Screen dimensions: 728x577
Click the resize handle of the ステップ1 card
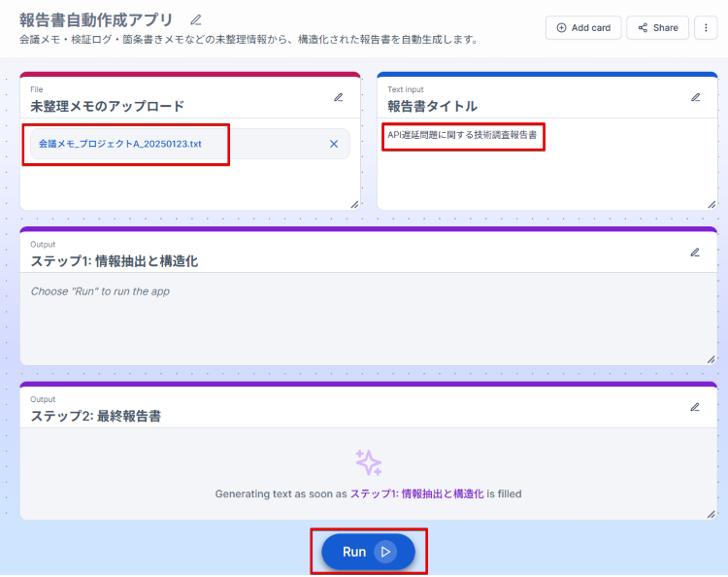711,359
